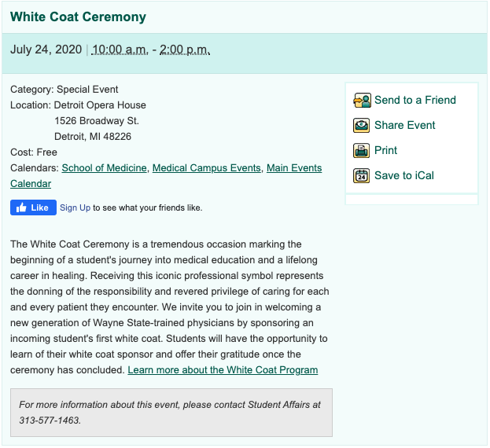Click the Share Event icon
The height and width of the screenshot is (448, 490).
362,126
